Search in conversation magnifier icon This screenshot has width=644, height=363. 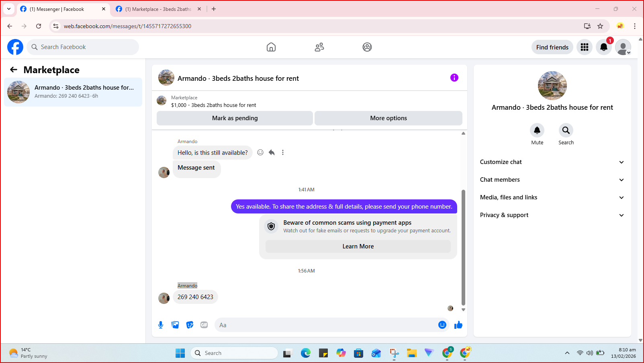566,130
